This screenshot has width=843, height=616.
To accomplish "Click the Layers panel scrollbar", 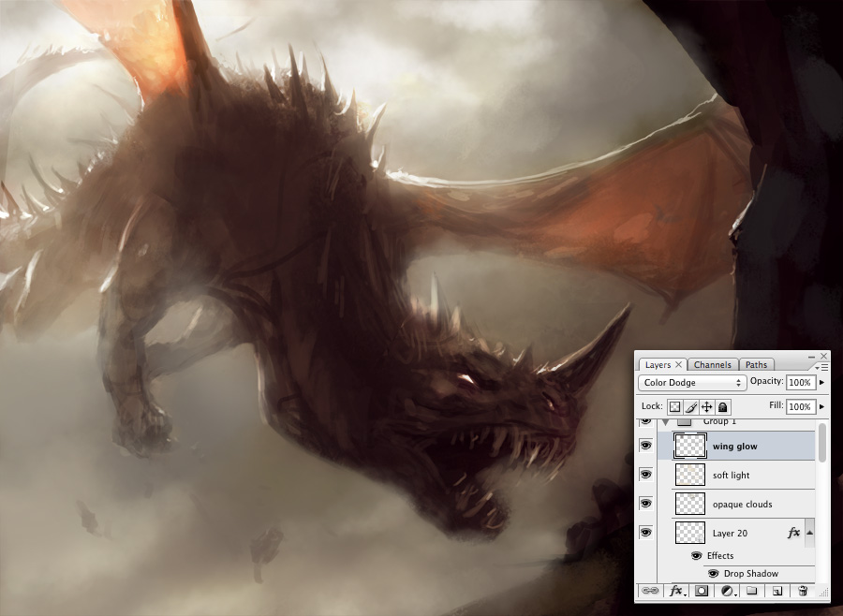I will 822,443.
